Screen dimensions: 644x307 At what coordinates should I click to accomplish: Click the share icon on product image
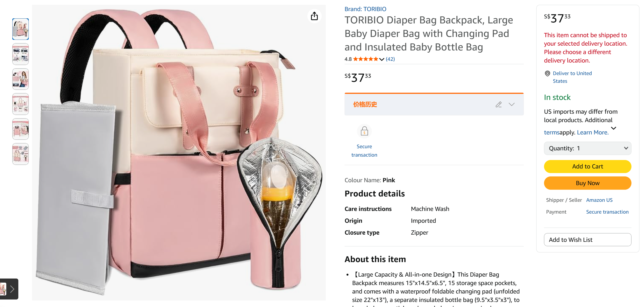(314, 16)
